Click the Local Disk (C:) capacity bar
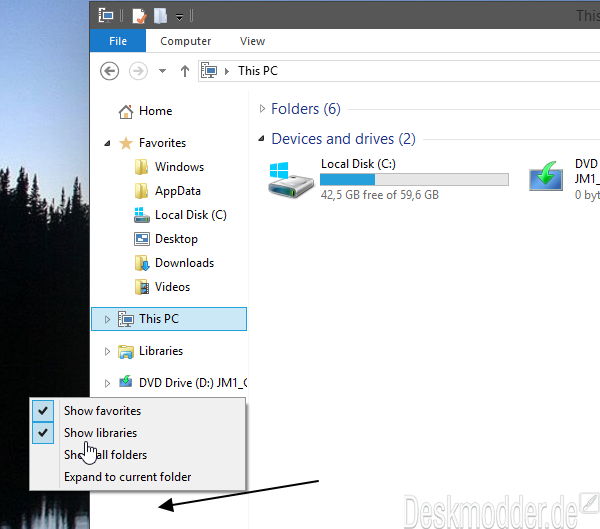 pos(414,180)
